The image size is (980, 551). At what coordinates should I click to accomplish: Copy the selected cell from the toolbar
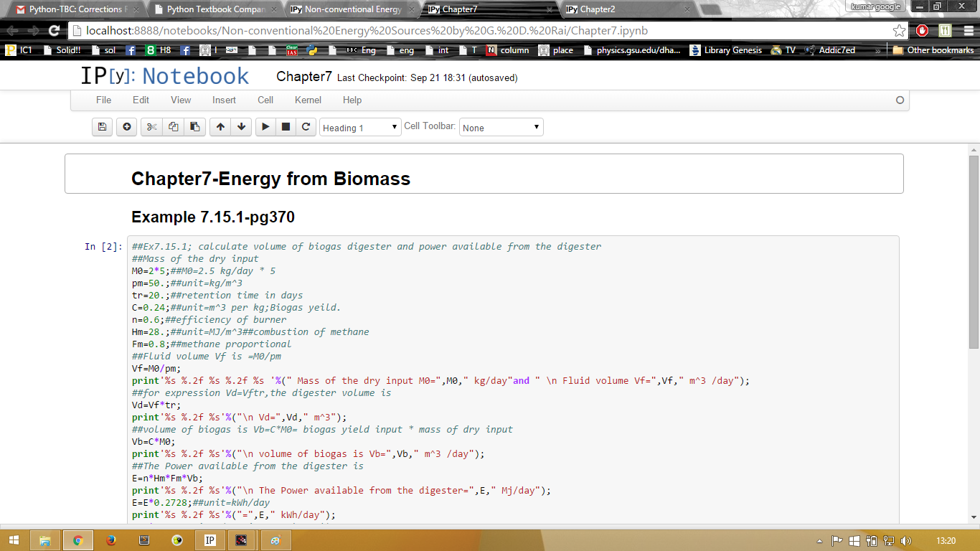click(173, 127)
